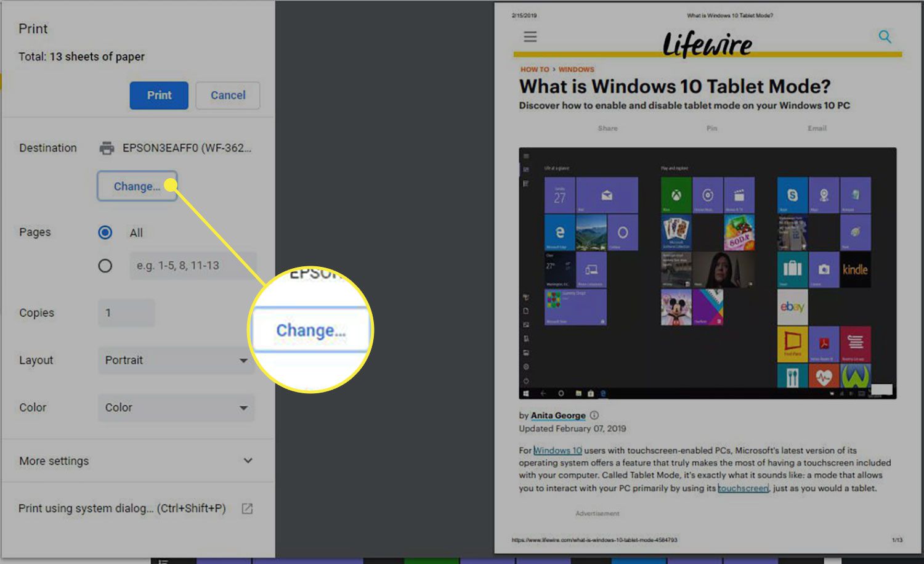Image resolution: width=924 pixels, height=564 pixels.
Task: Click the green Xbox tile in the preview
Action: point(676,195)
